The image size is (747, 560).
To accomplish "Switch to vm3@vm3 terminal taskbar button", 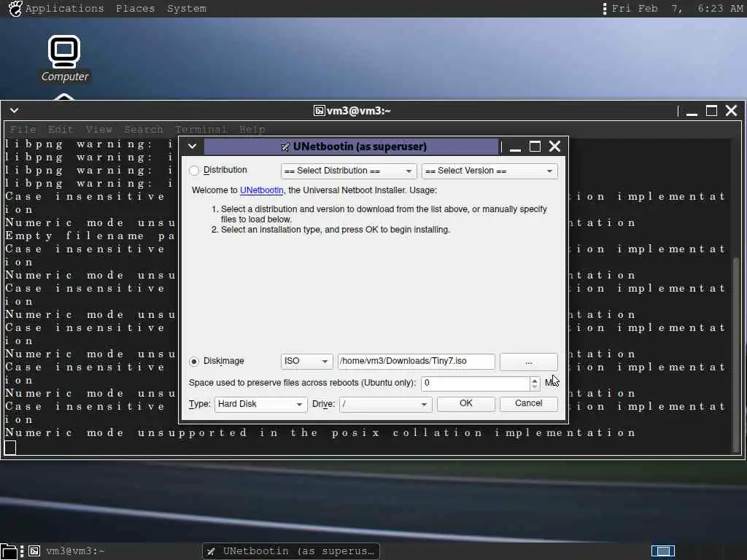I will [66, 551].
